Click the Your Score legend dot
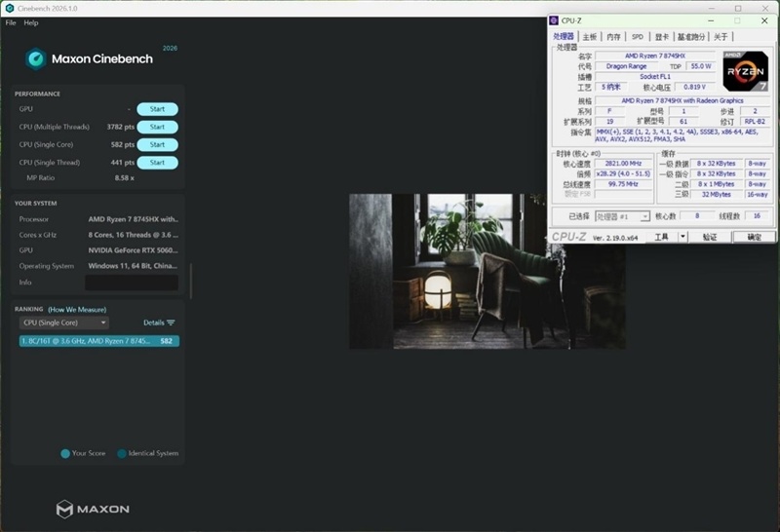Viewport: 780px width, 532px height. [65, 453]
